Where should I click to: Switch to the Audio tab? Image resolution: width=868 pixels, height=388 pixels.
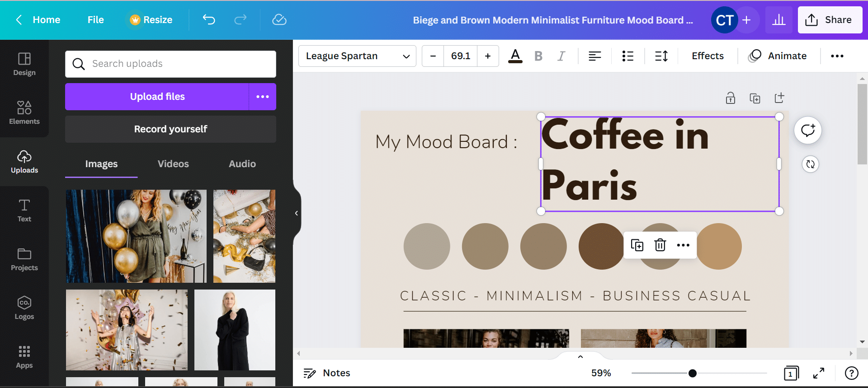point(242,164)
